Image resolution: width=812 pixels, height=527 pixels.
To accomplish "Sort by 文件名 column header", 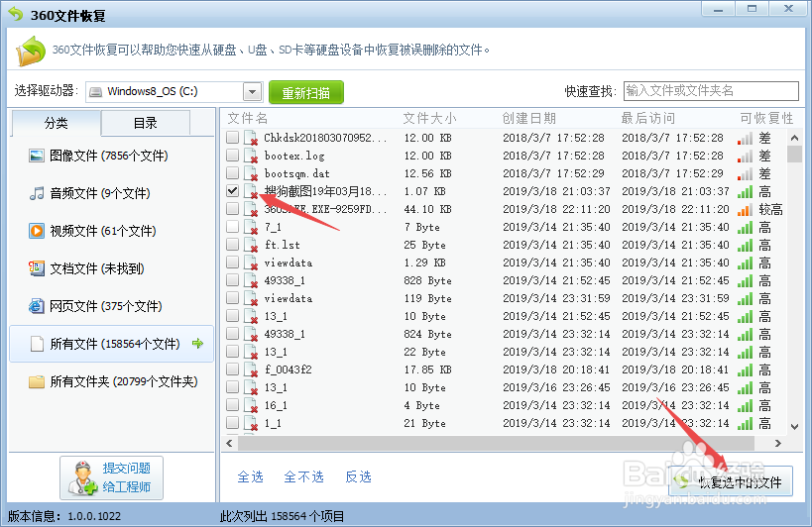I will (248, 119).
